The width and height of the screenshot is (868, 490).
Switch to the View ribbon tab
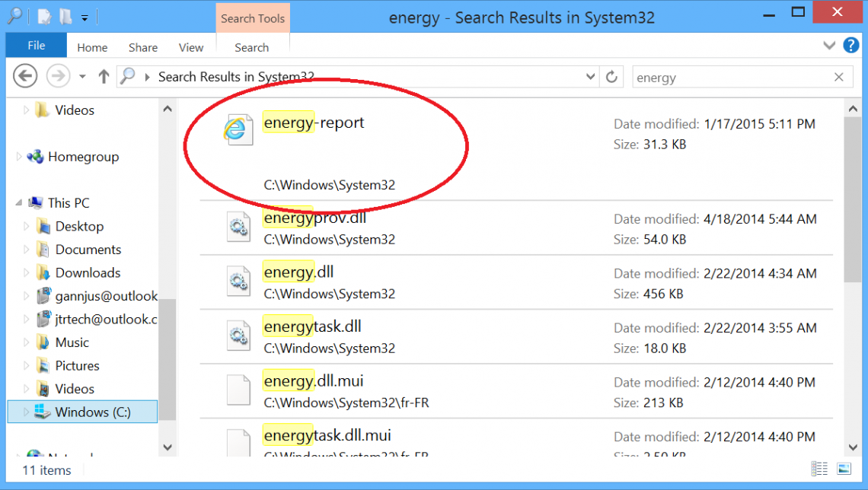pos(191,47)
